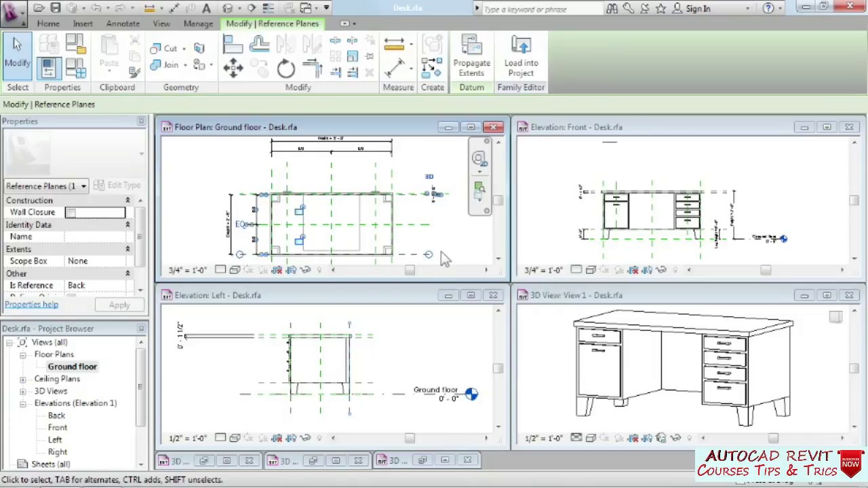Click the Edit Type button
Image resolution: width=868 pixels, height=488 pixels.
point(117,185)
